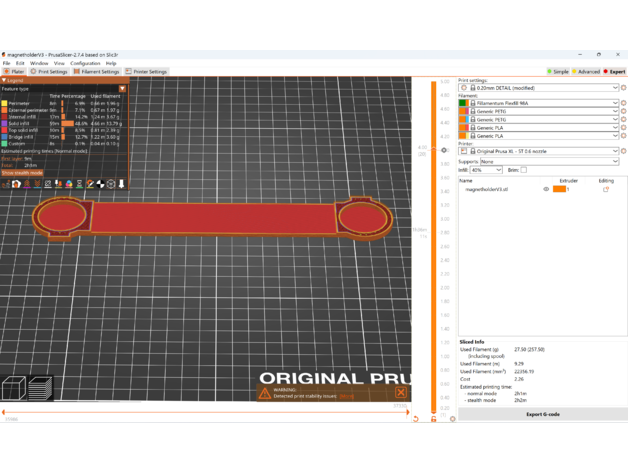628x472 pixels.
Task: Click the edit icon for magnetholderV3.stl
Action: coord(606,189)
